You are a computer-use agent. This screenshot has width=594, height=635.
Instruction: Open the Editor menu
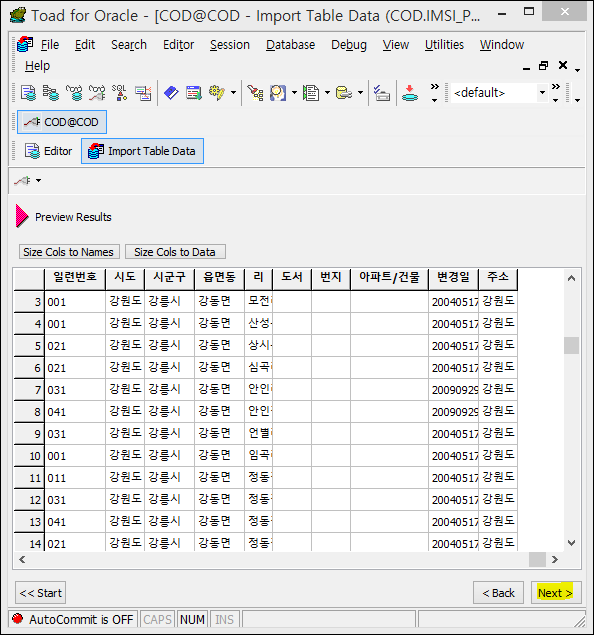tap(178, 45)
